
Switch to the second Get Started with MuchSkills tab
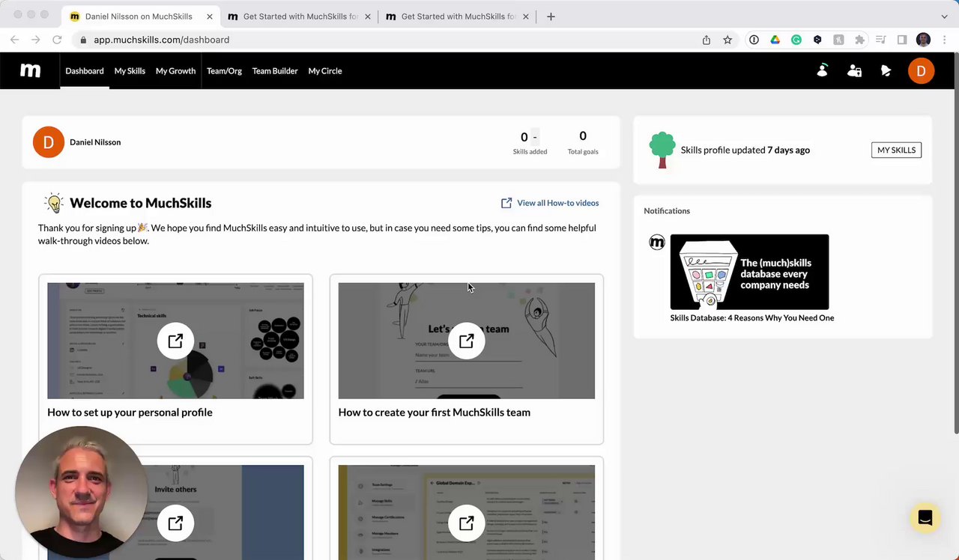pyautogui.click(x=300, y=16)
